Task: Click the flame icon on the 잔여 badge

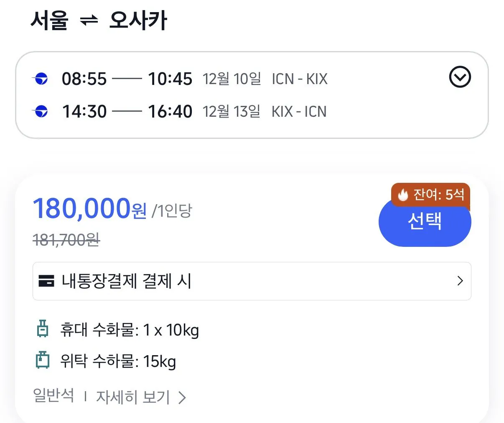Action: point(403,195)
